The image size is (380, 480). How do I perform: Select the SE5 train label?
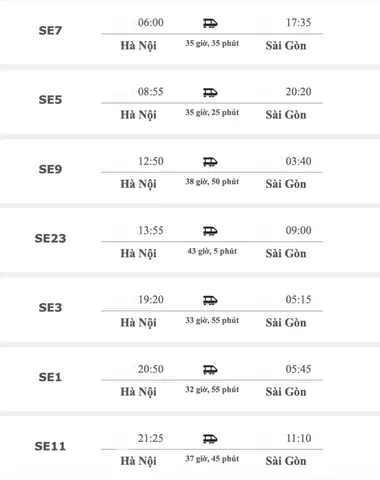coord(50,100)
